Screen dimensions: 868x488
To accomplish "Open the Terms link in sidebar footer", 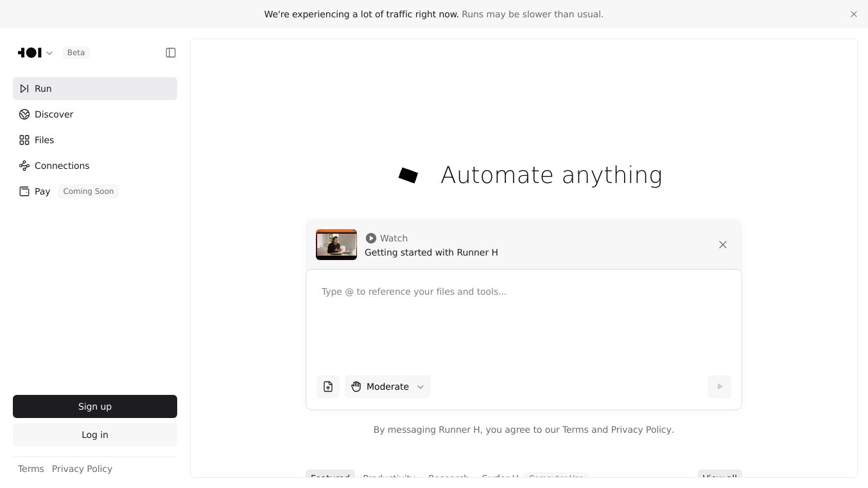I will 31,469.
